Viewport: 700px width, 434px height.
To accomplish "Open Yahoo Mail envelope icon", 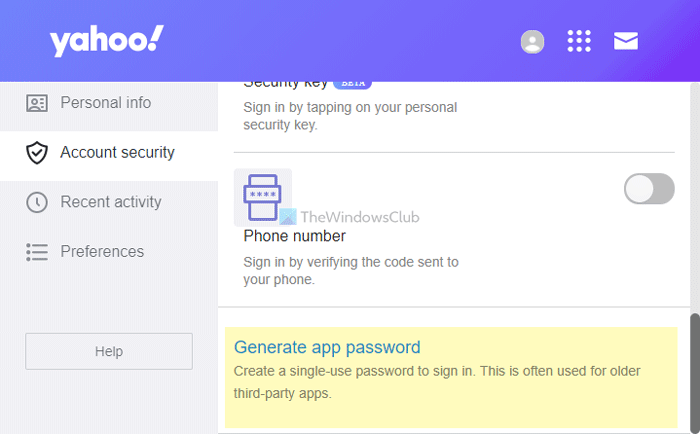I will 626,41.
